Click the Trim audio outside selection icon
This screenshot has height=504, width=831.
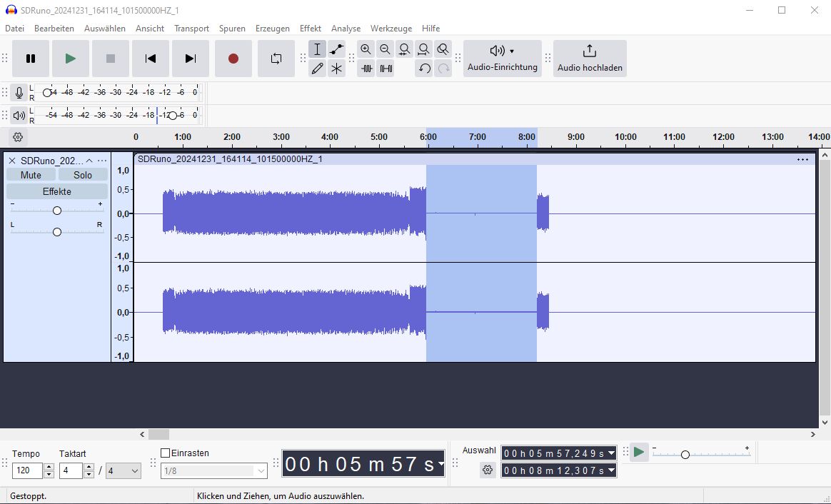pos(367,69)
